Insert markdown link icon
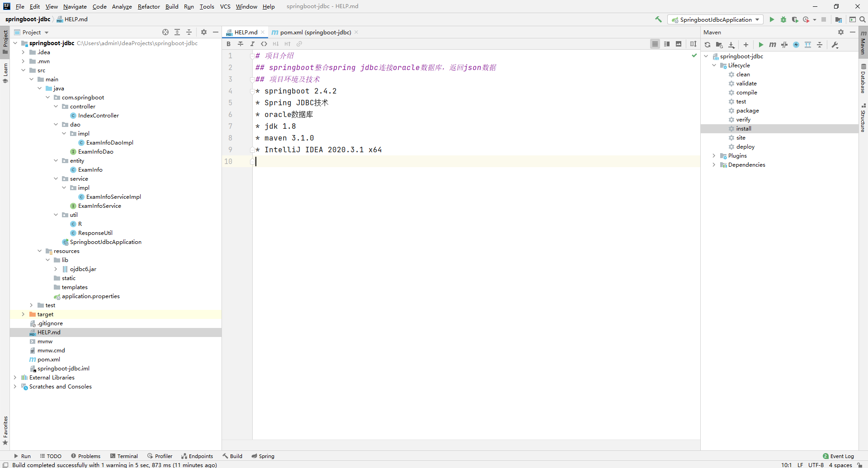Viewport: 868px width, 468px height. [x=299, y=44]
